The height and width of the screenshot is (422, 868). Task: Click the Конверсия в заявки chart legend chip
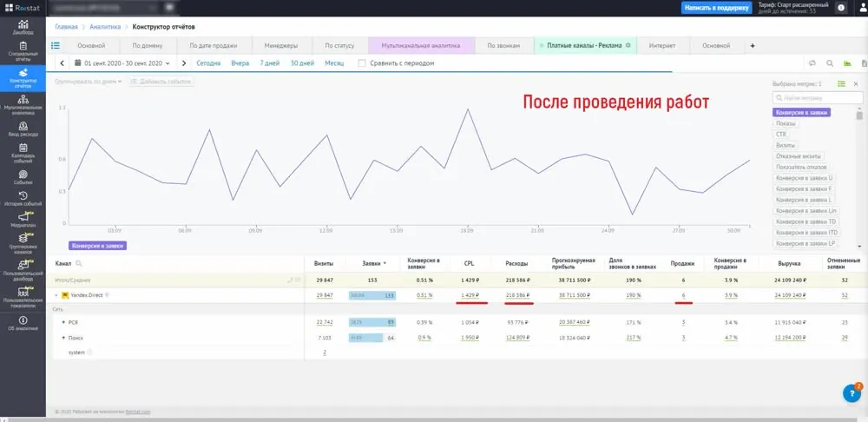tap(97, 246)
